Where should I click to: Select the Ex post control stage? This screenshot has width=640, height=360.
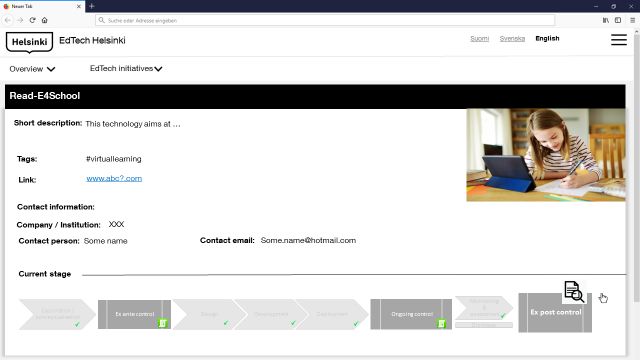[x=555, y=313]
